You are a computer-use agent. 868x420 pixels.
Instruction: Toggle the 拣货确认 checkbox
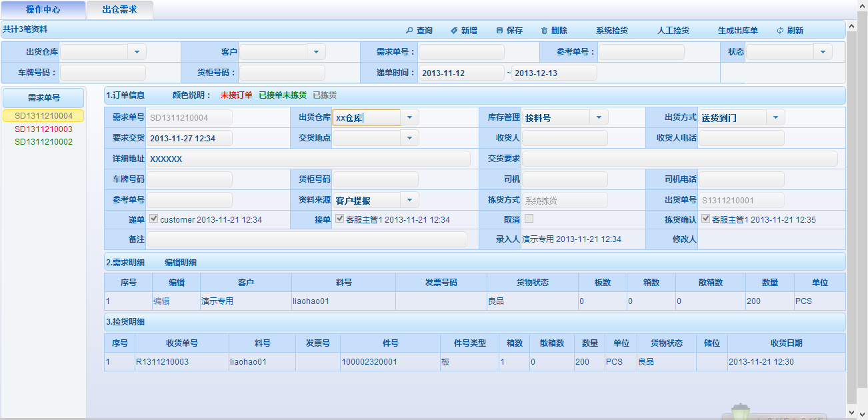(x=705, y=219)
